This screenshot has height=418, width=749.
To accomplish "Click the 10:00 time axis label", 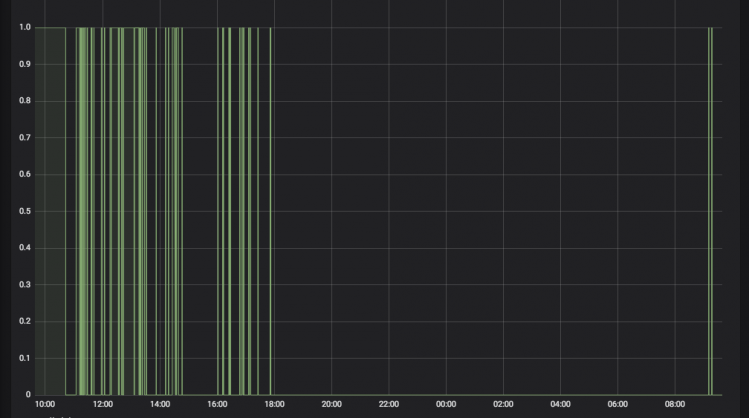I will pos(45,404).
